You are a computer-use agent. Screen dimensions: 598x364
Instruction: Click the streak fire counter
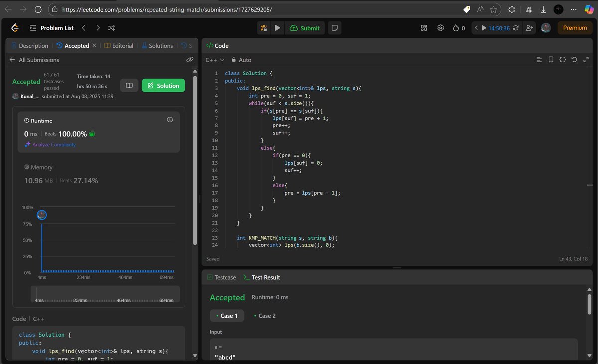pos(459,28)
